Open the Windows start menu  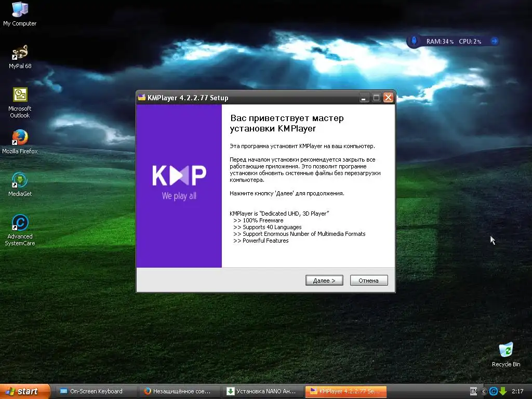click(x=25, y=391)
